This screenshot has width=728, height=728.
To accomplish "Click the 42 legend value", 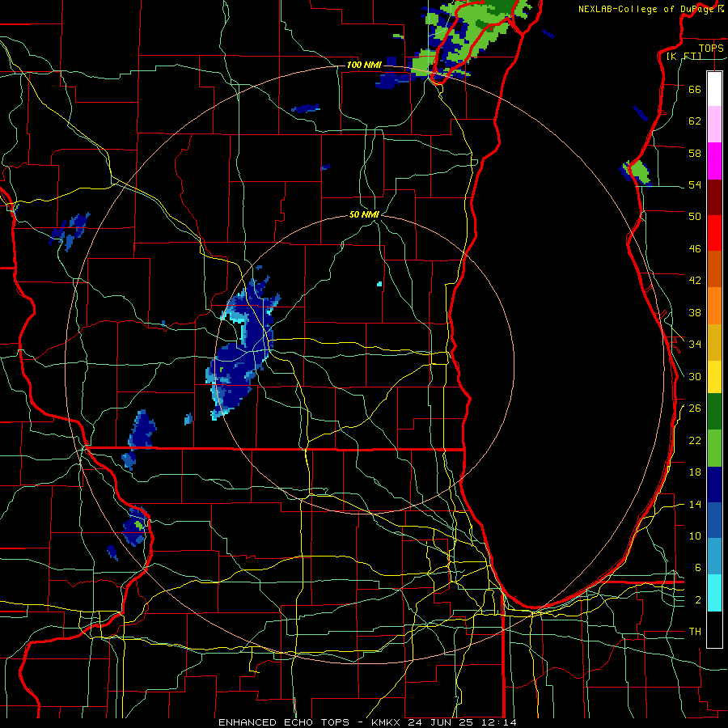I will click(695, 281).
